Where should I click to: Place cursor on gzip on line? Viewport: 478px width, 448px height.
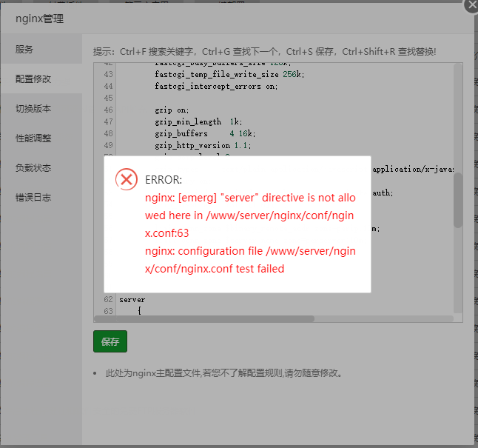pyautogui.click(x=172, y=110)
